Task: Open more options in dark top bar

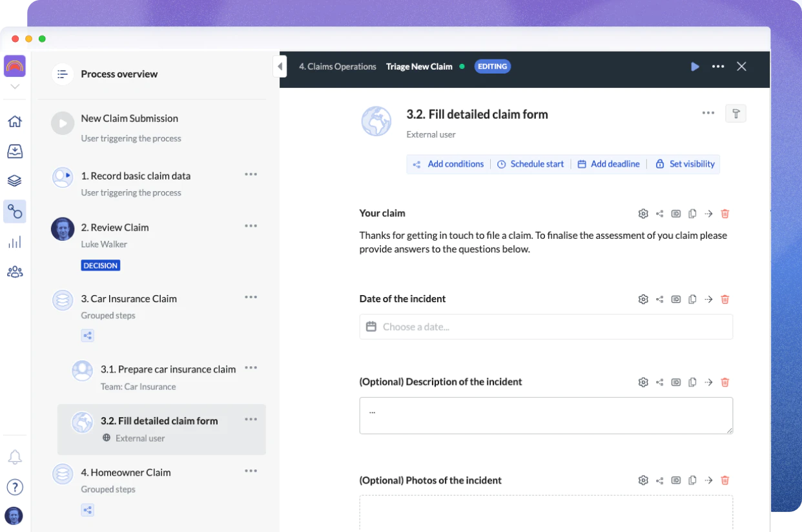Action: point(718,66)
